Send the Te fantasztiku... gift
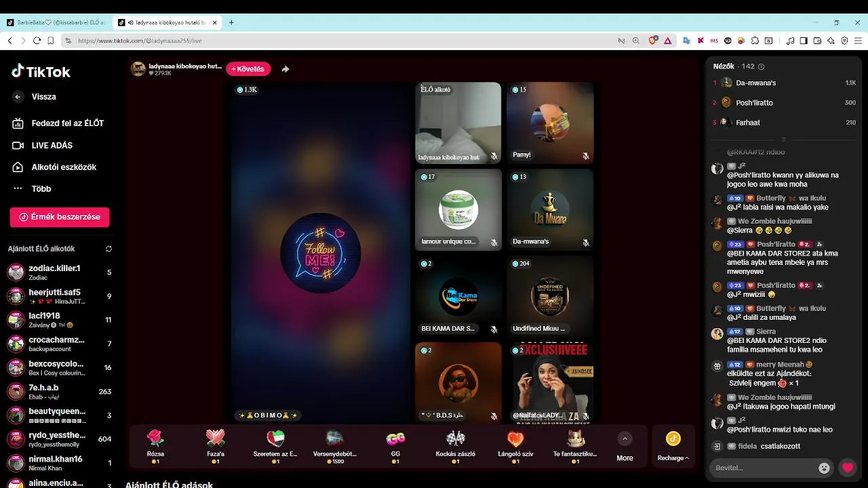The width and height of the screenshot is (868, 488). (575, 446)
